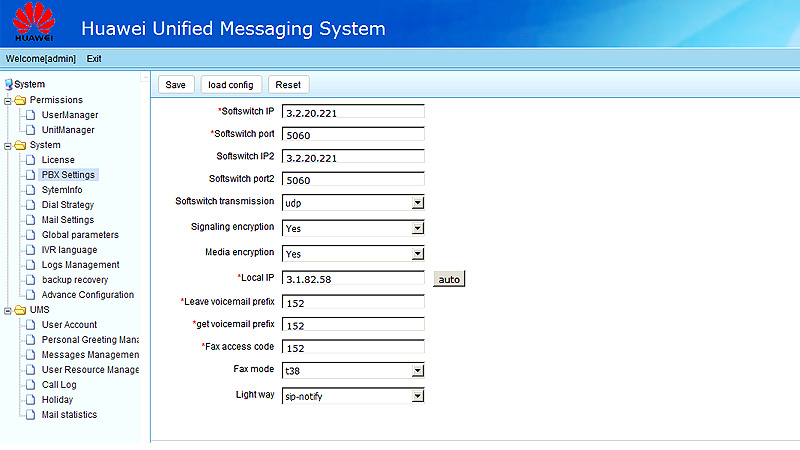Viewport: 800px width, 450px height.
Task: Click the UMS folder icon
Action: pyautogui.click(x=20, y=310)
